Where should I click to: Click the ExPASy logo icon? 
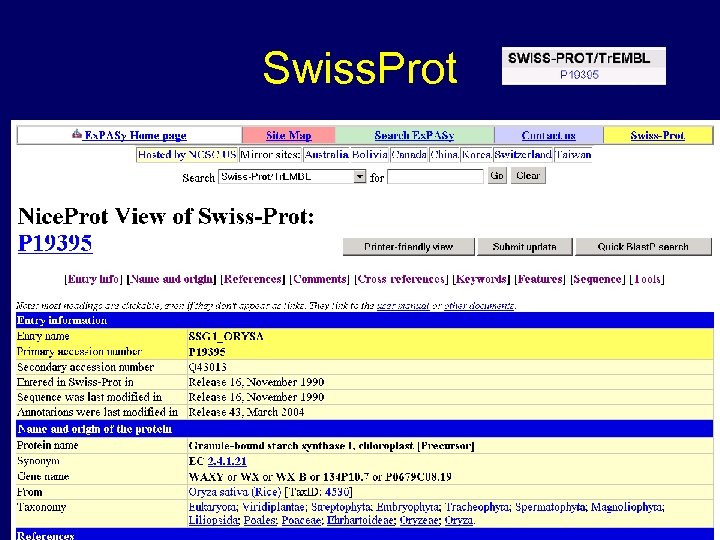click(x=77, y=134)
